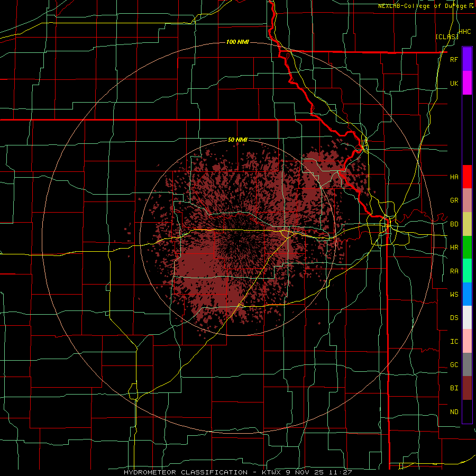Click the WS legend label
The image size is (476, 476).
pos(454,295)
